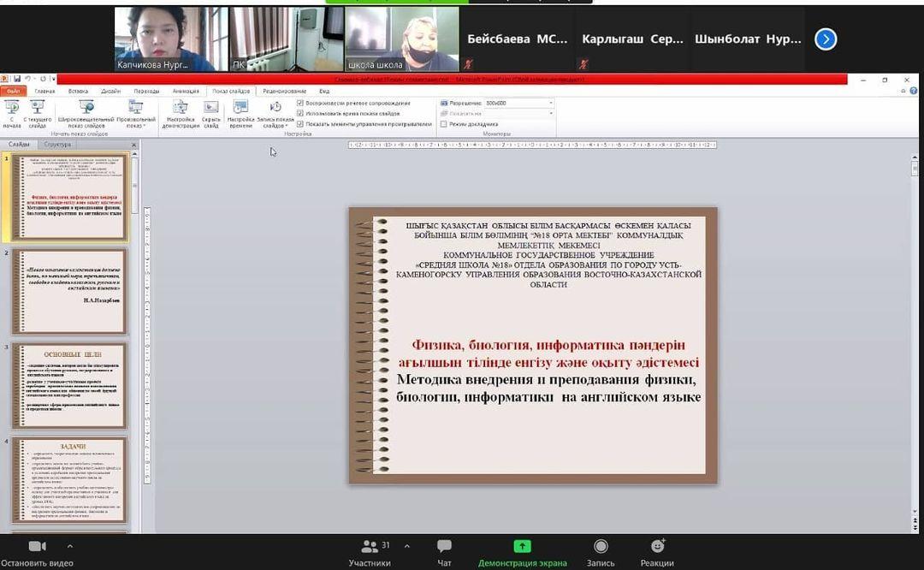Close the slides thumbnail pane

(133, 145)
